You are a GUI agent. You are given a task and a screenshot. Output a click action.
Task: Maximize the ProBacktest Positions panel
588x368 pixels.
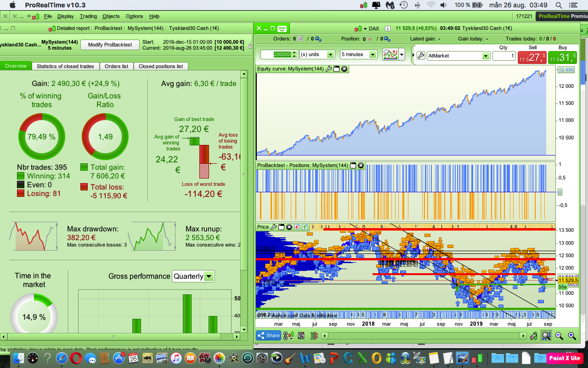click(353, 165)
